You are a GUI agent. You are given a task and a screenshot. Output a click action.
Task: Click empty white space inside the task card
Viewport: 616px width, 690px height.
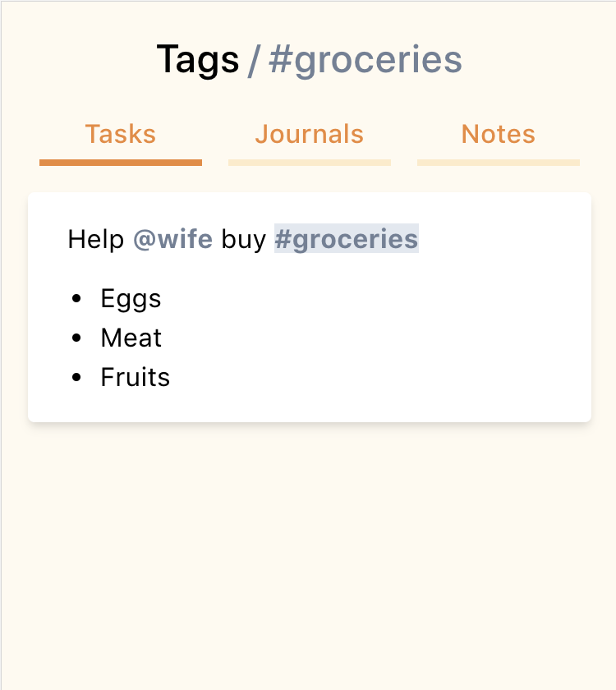coord(411,345)
